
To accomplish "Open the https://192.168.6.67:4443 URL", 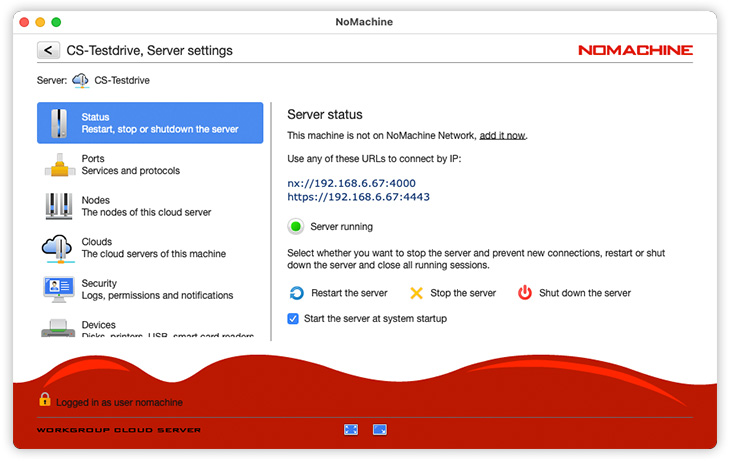I will click(358, 198).
